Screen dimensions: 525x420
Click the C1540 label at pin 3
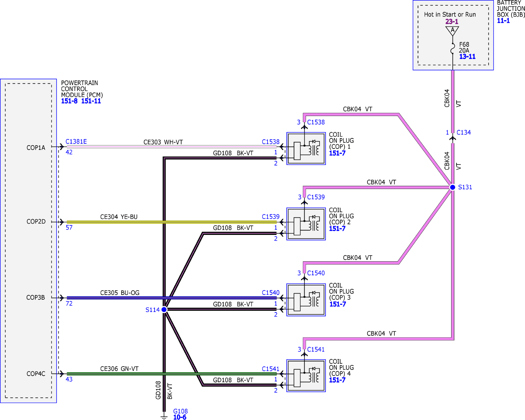tap(316, 273)
